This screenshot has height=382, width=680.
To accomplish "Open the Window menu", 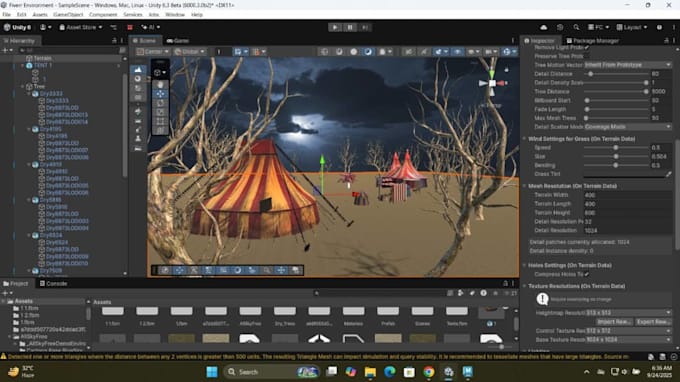I will [x=175, y=14].
